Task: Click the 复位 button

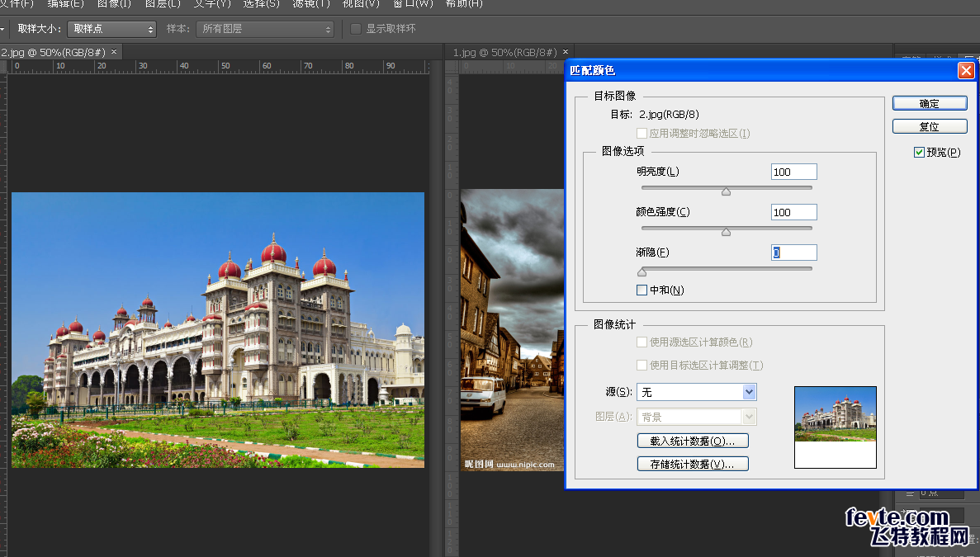Action: [x=930, y=126]
